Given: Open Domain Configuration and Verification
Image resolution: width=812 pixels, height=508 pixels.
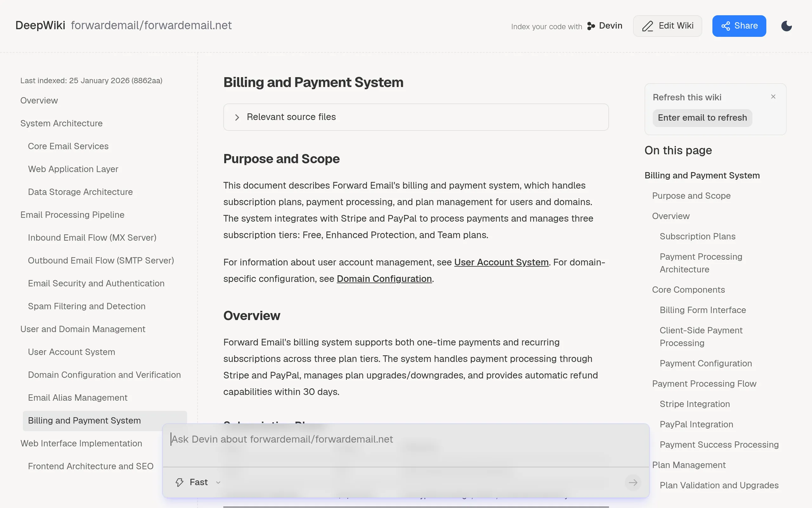Looking at the screenshot, I should [x=104, y=375].
